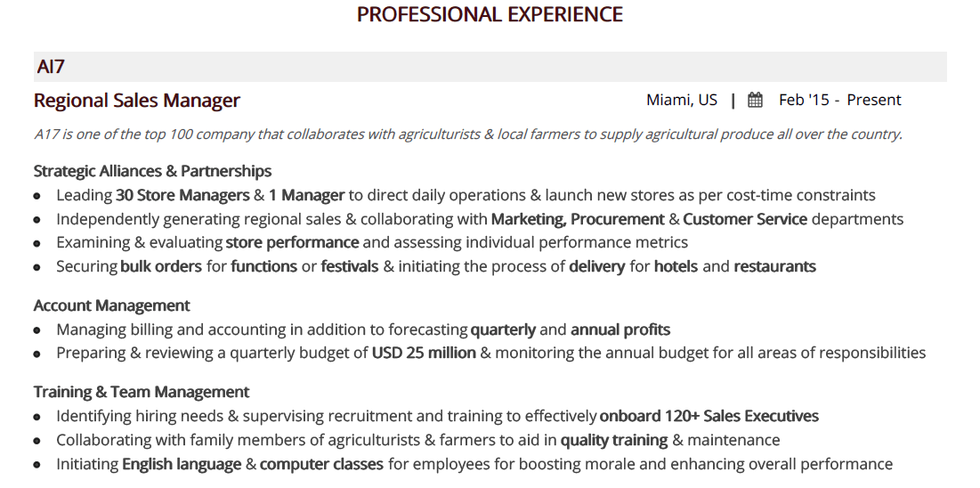Click the Miami, US location text

click(x=681, y=100)
